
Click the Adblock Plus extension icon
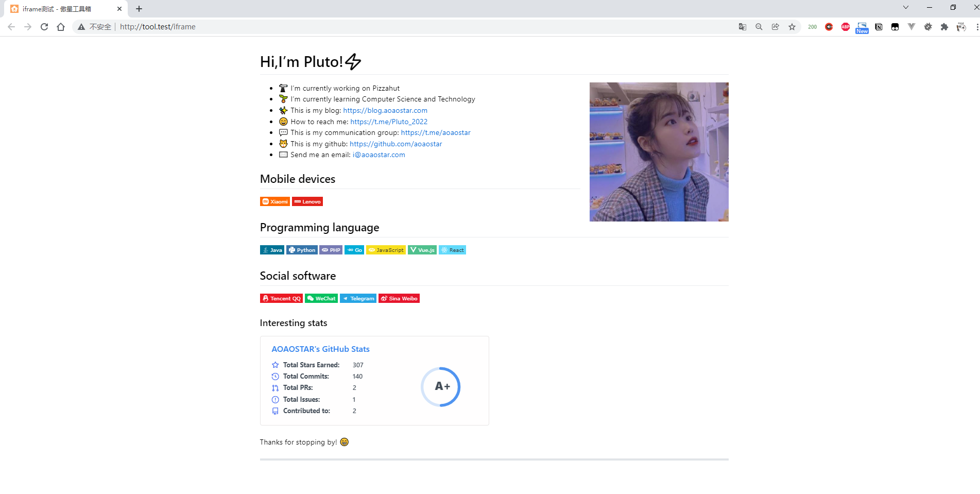click(x=845, y=27)
